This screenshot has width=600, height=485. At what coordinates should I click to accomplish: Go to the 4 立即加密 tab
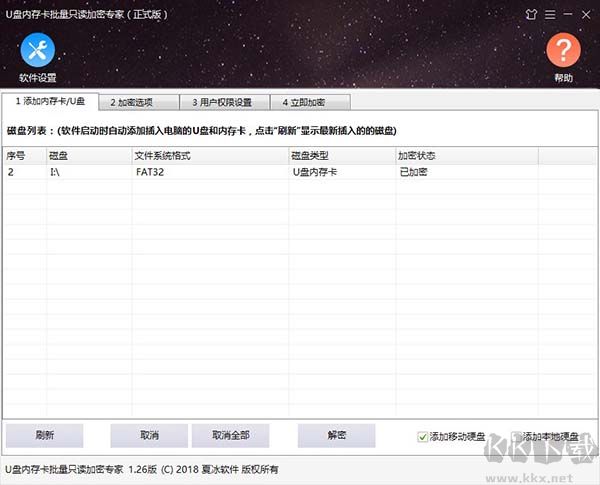(310, 103)
